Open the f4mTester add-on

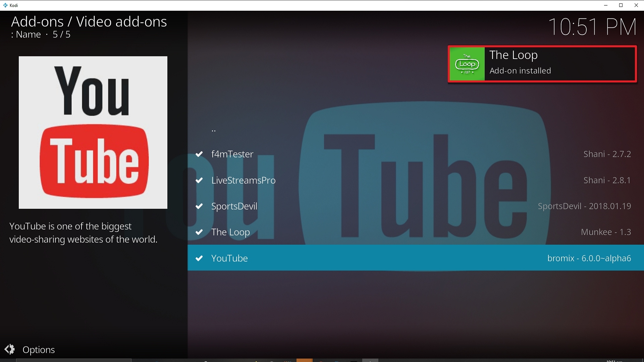pyautogui.click(x=416, y=154)
